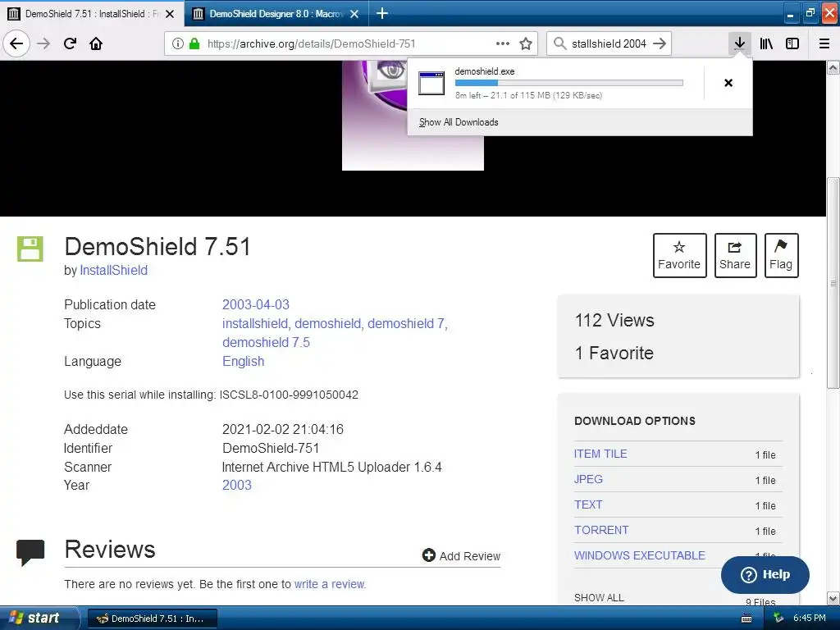Image resolution: width=840 pixels, height=630 pixels.
Task: Cancel the demoshield.exe download
Action: click(x=728, y=83)
